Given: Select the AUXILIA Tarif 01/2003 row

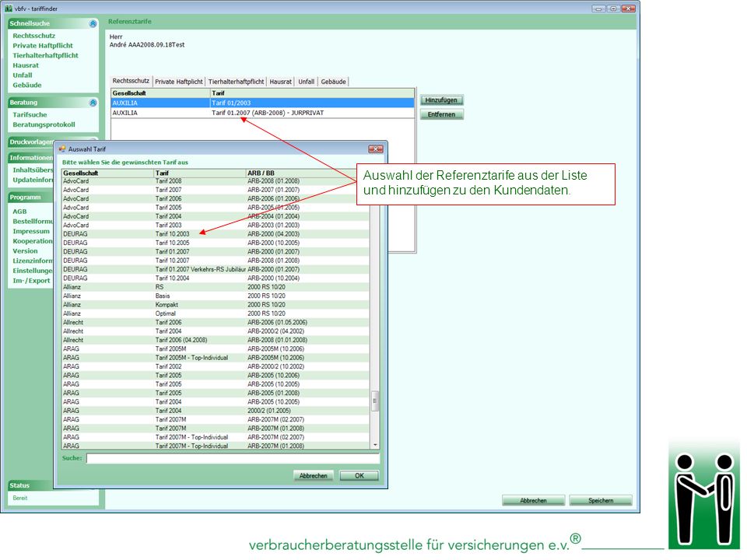Looking at the screenshot, I should (263, 103).
